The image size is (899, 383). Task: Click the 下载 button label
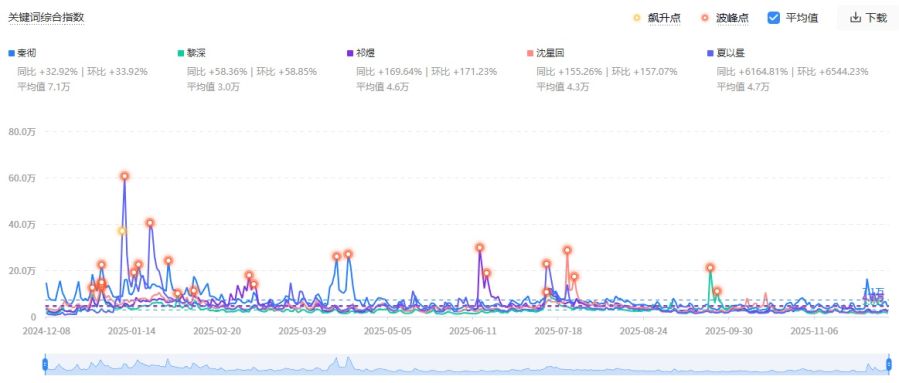coord(876,18)
